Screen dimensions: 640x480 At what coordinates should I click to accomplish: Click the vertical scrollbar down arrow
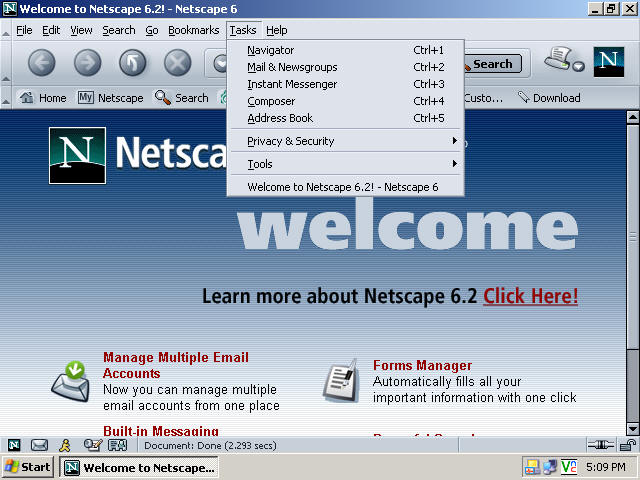click(x=632, y=429)
